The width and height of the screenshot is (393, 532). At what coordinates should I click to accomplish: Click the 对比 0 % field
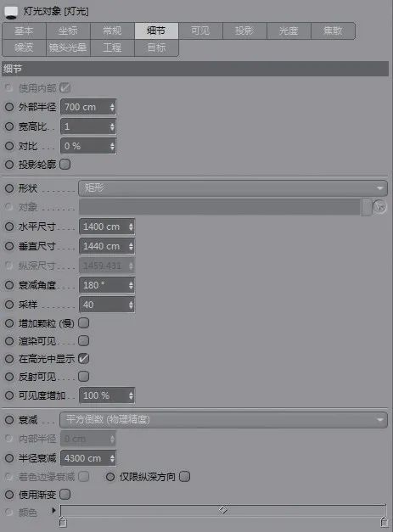click(x=88, y=146)
